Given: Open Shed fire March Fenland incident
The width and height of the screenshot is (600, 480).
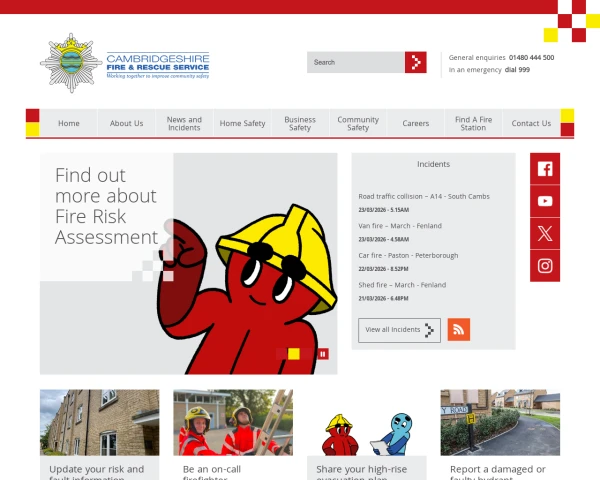Looking at the screenshot, I should pyautogui.click(x=402, y=285).
